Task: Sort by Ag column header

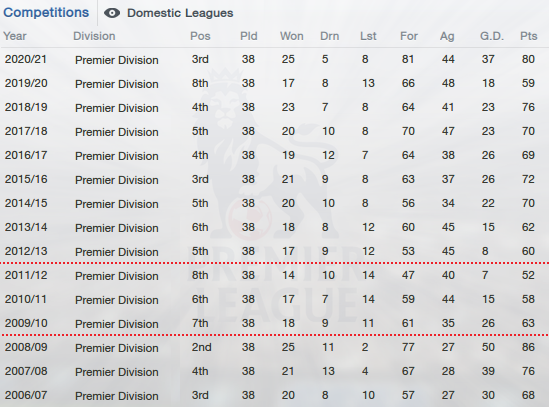Action: 447,36
